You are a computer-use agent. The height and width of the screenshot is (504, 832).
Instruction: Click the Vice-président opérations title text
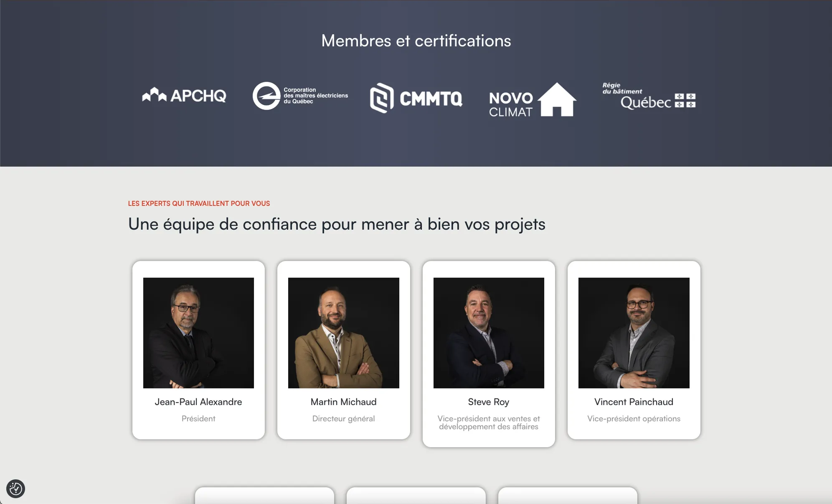[634, 418]
